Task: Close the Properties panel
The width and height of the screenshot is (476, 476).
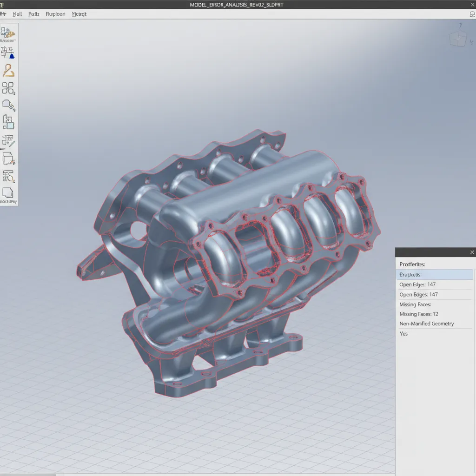Action: (x=472, y=252)
